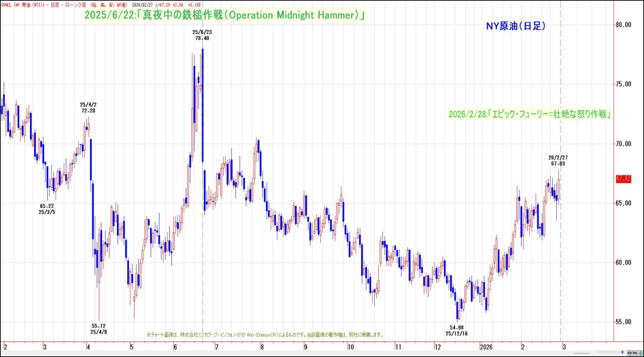Image resolution: width=644 pixels, height=357 pixels.
Task: Click the 2026 year marker on time axis
Action: click(487, 345)
